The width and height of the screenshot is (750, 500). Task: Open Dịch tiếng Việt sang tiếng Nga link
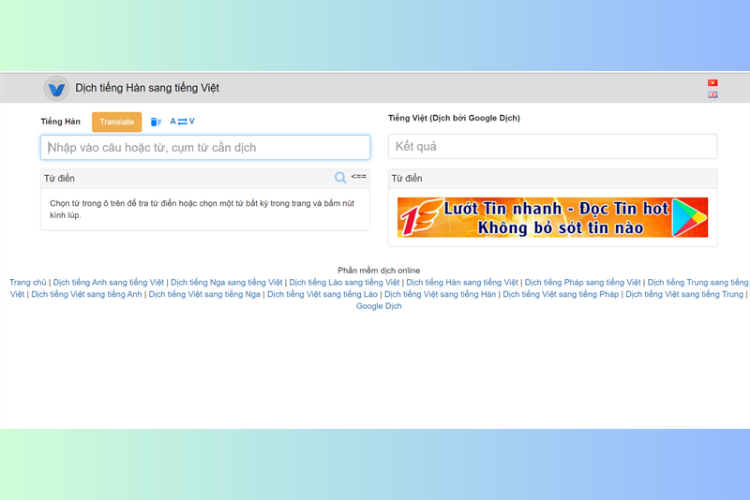coord(204,294)
